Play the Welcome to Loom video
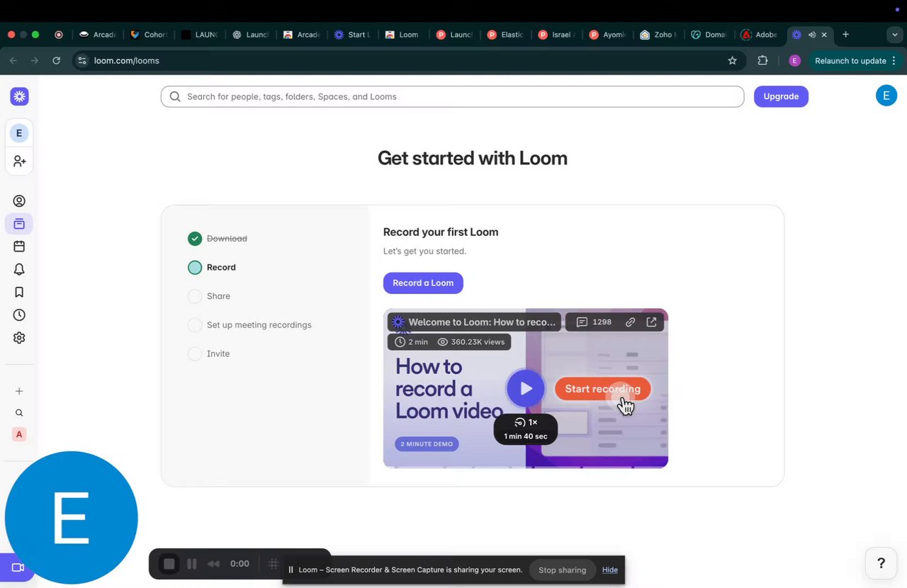This screenshot has width=907, height=588. pos(525,388)
